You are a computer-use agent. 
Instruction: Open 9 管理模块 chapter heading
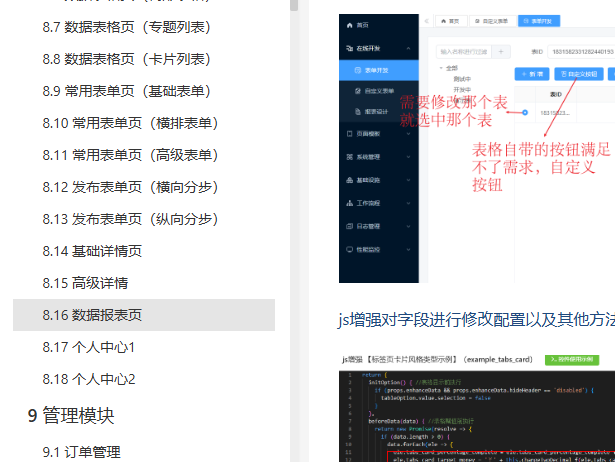(71, 415)
